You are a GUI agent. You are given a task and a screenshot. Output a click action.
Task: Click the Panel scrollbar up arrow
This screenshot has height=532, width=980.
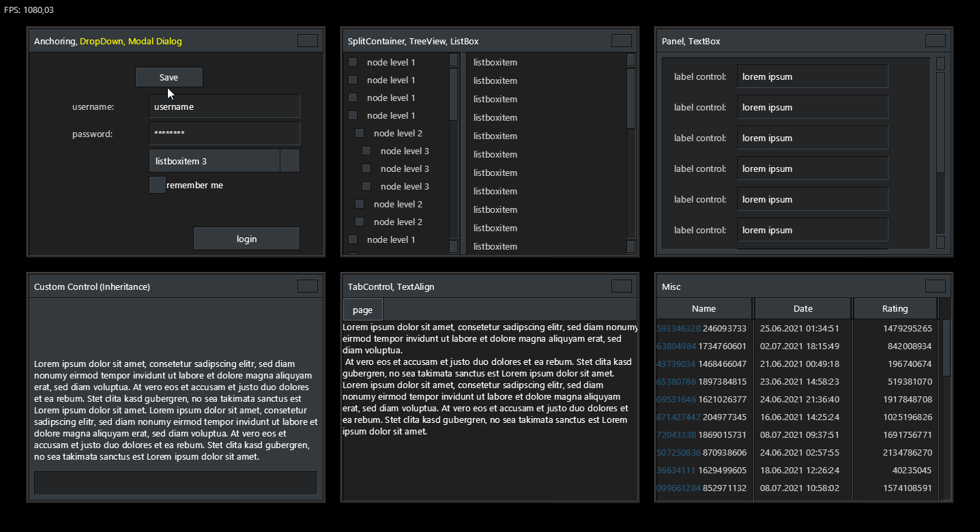[x=940, y=63]
